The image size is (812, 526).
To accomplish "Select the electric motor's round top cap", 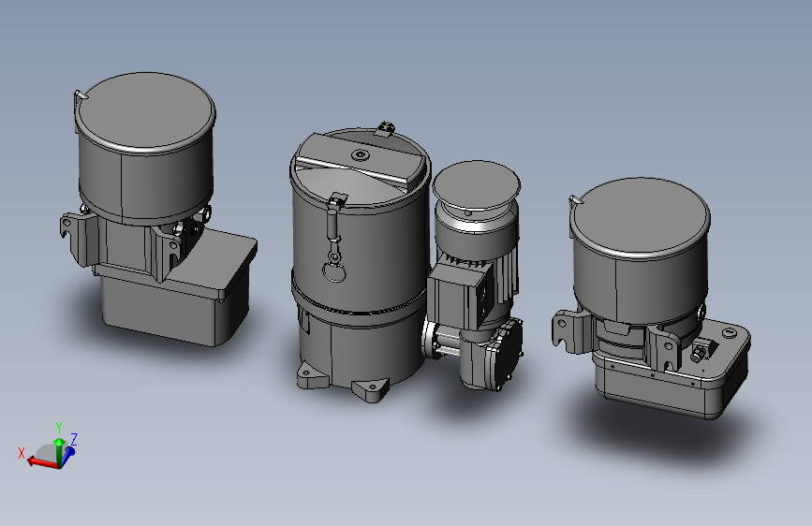I will pyautogui.click(x=477, y=184).
